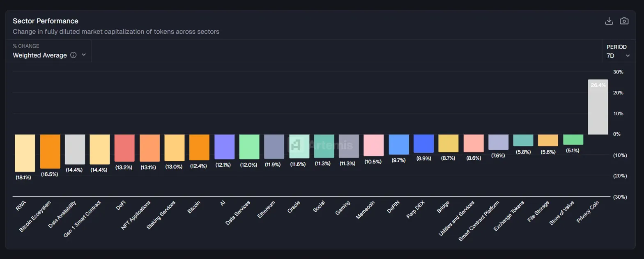Select the green Data Services bar
Image resolution: width=644 pixels, height=259 pixels.
[249, 147]
